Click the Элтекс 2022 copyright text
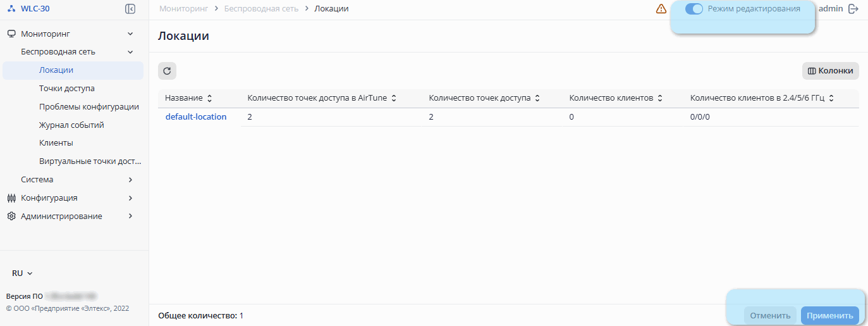The image size is (868, 326). pyautogui.click(x=68, y=308)
